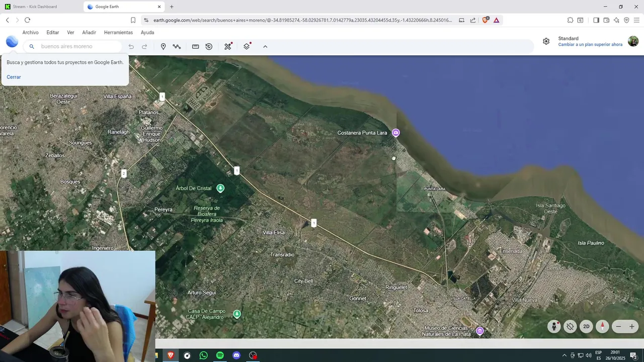Open the taskbar volume control

(588, 355)
